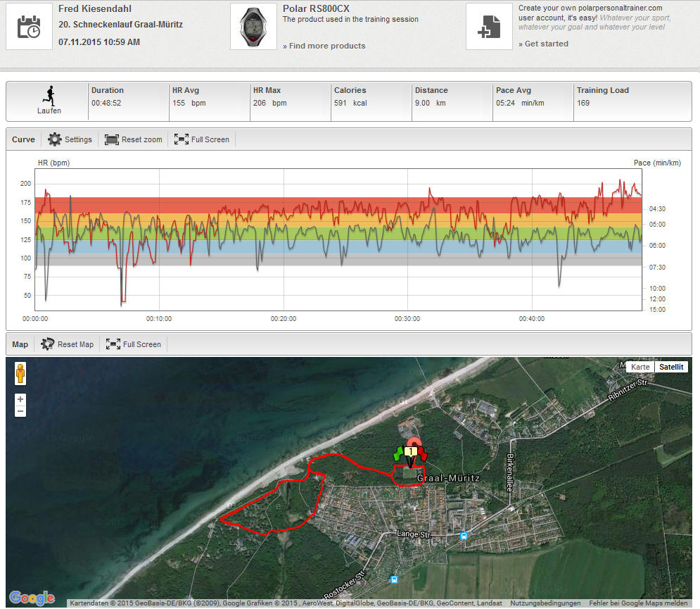The width and height of the screenshot is (700, 609).
Task: Click bus stop icon near Lange Str.
Action: (464, 536)
